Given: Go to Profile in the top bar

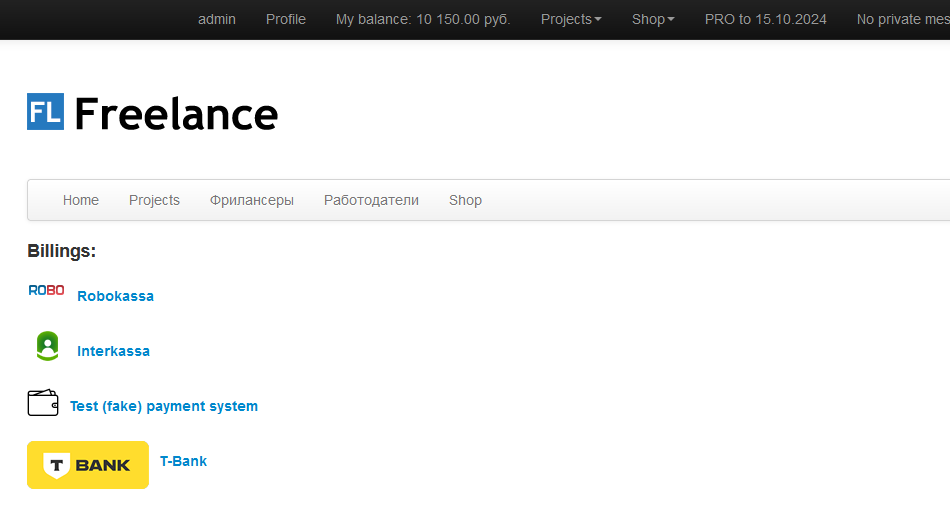Looking at the screenshot, I should coord(286,19).
